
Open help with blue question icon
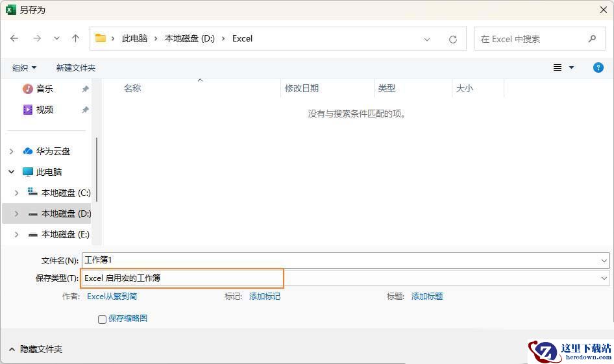(598, 67)
